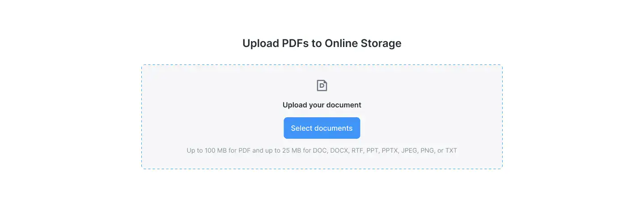Click the words 'Online Storage' in the title

click(363, 43)
